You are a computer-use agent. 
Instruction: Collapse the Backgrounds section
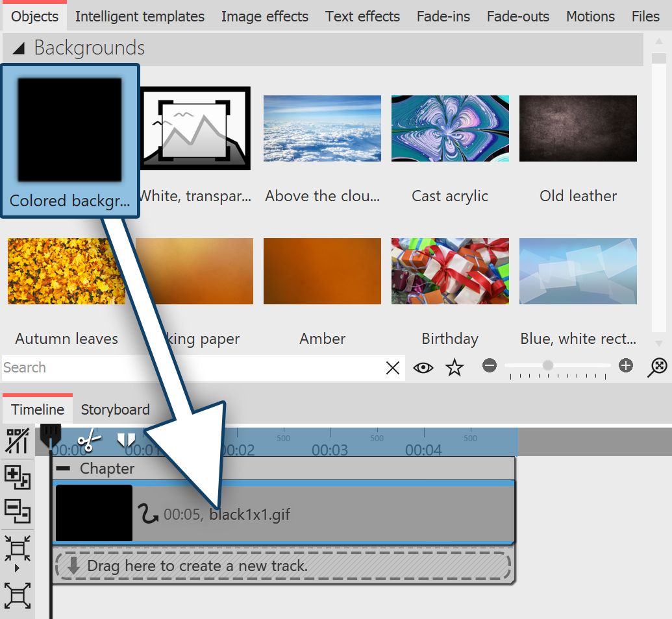19,48
